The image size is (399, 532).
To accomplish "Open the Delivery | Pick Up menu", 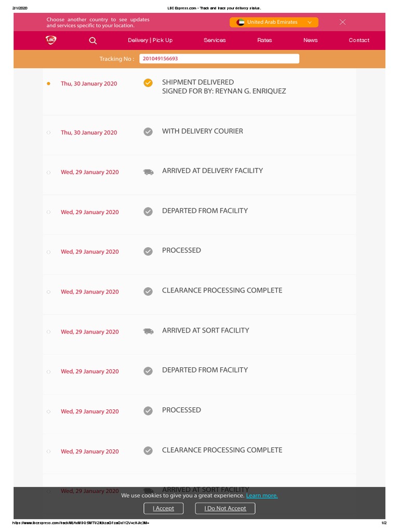I will click(x=150, y=40).
